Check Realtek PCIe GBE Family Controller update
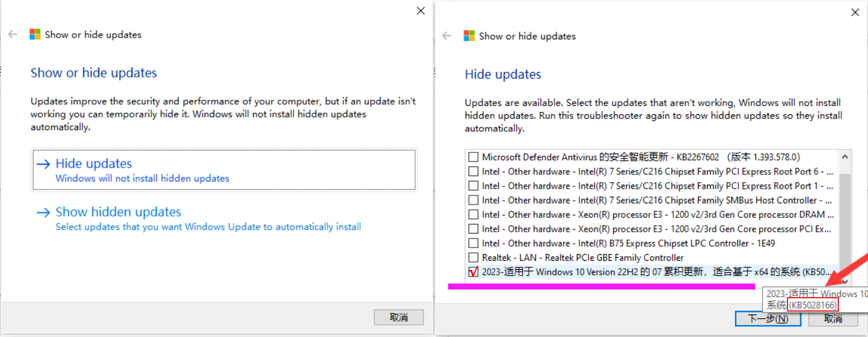The width and height of the screenshot is (868, 337). (x=473, y=258)
